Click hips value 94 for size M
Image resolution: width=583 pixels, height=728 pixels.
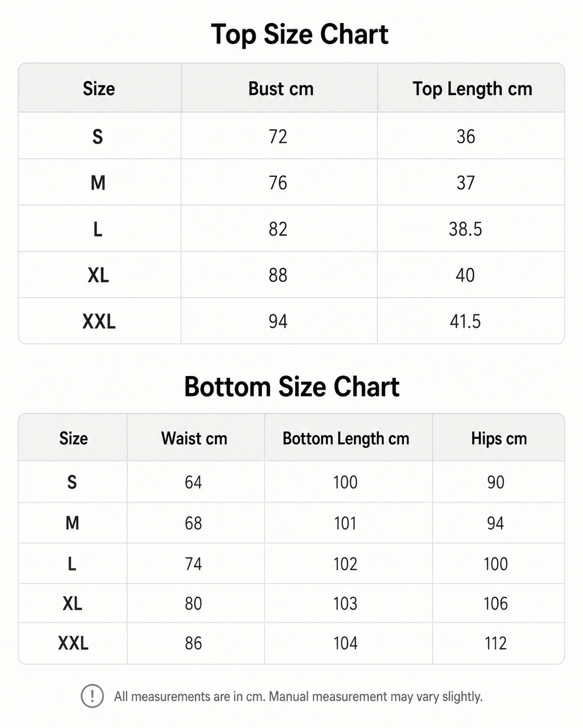point(496,523)
